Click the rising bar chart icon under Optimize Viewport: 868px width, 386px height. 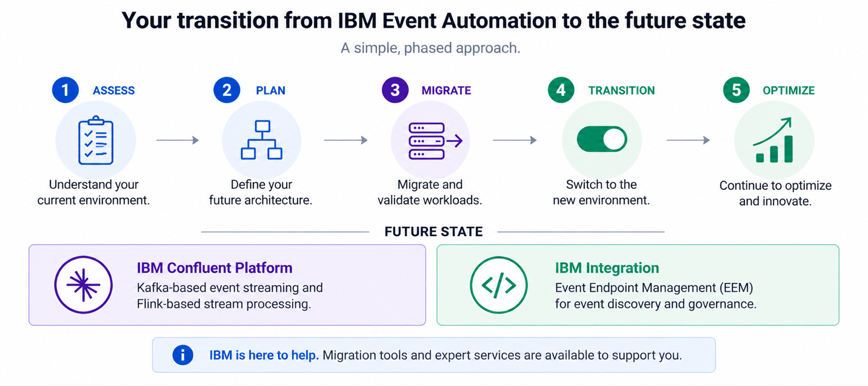[x=773, y=140]
